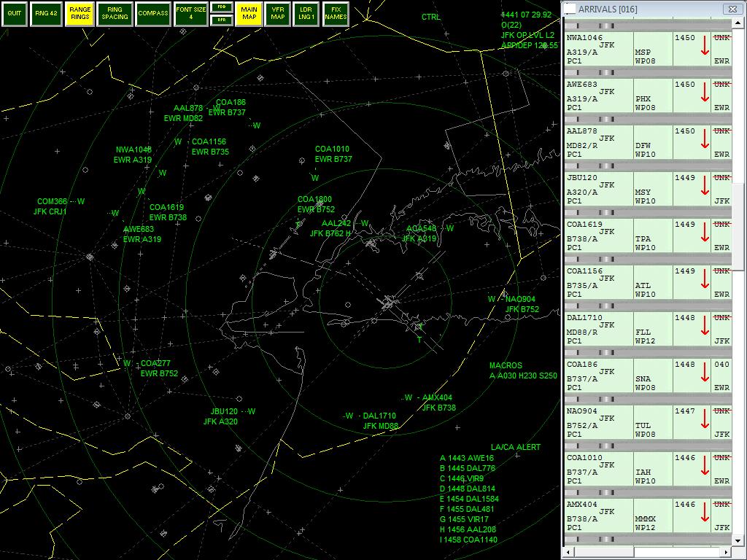Image resolution: width=747 pixels, height=560 pixels.
Task: Click the CTRL label on radar
Action: (430, 17)
